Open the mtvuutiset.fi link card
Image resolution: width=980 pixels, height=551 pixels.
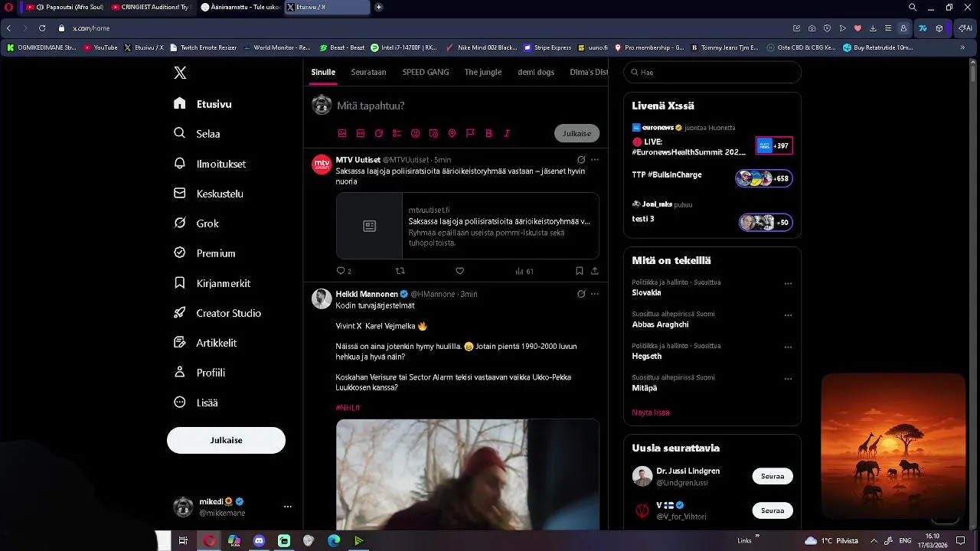(x=468, y=226)
